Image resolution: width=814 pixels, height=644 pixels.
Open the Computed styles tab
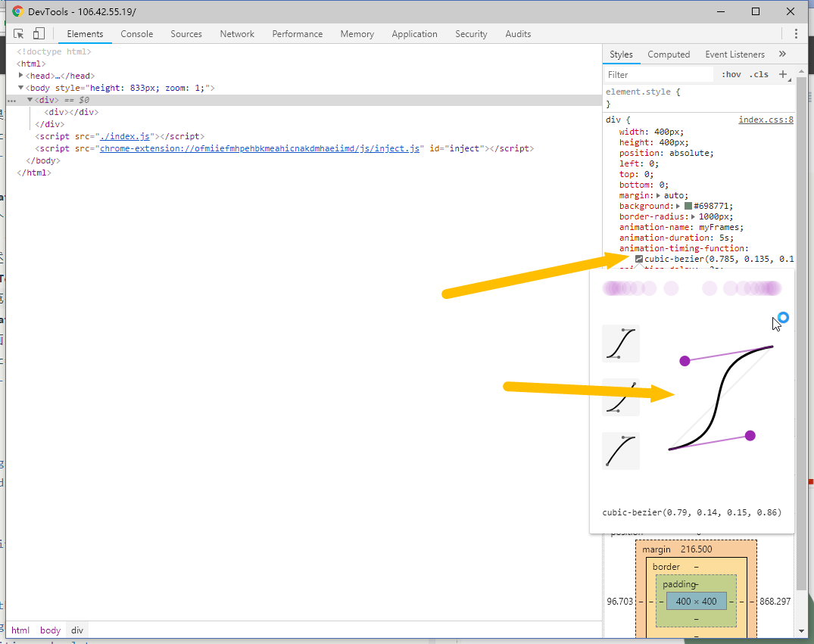[669, 54]
